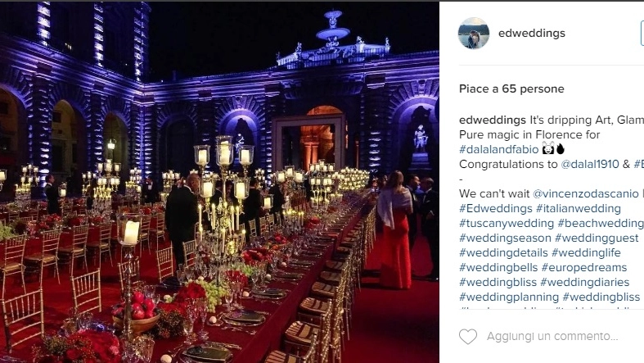Image resolution: width=644 pixels, height=363 pixels.
Task: Open the #italianwedding hashtag
Action: click(x=579, y=208)
